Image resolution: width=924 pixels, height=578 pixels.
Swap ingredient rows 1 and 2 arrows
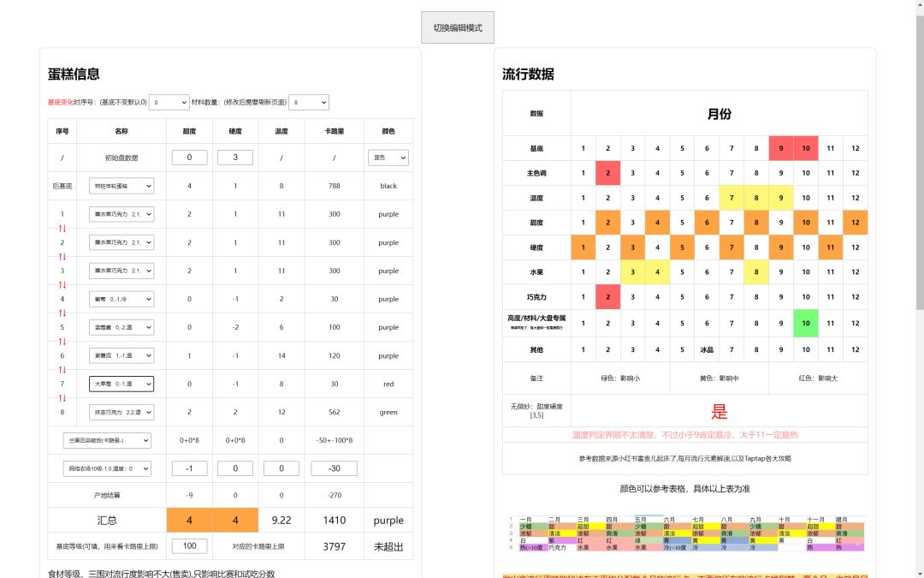click(x=62, y=229)
